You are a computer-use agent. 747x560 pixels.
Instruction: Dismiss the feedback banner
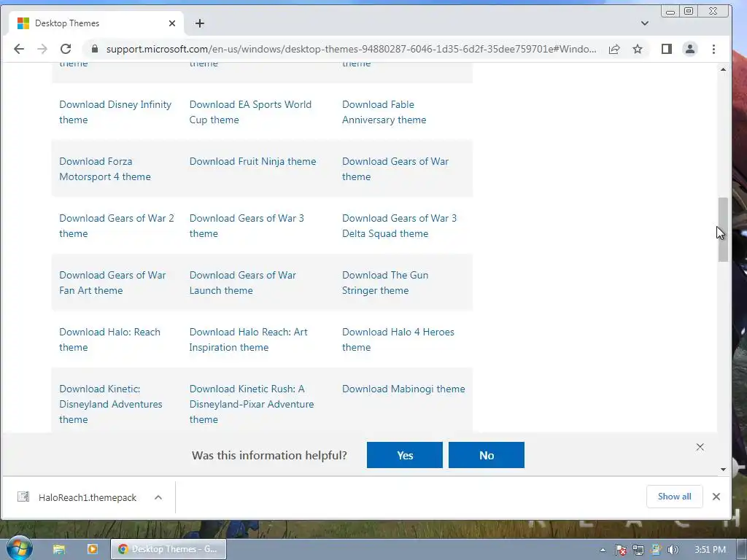700,447
